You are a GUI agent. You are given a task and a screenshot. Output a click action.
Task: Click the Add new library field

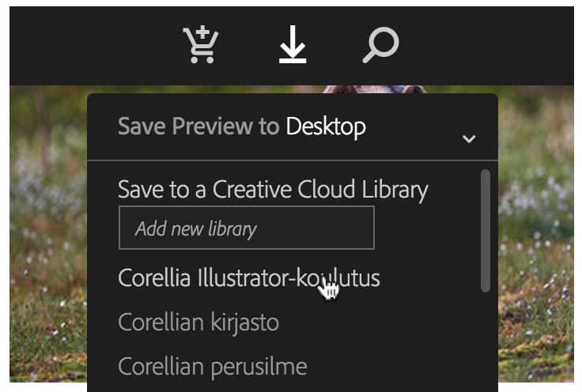247,228
